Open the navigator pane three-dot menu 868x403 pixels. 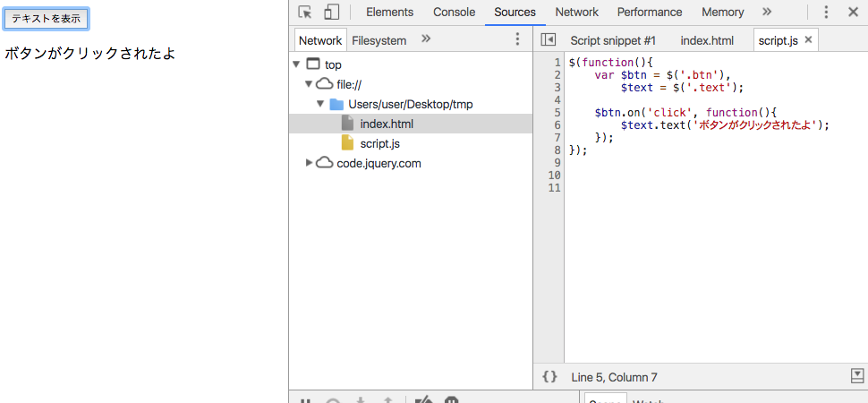click(x=517, y=39)
